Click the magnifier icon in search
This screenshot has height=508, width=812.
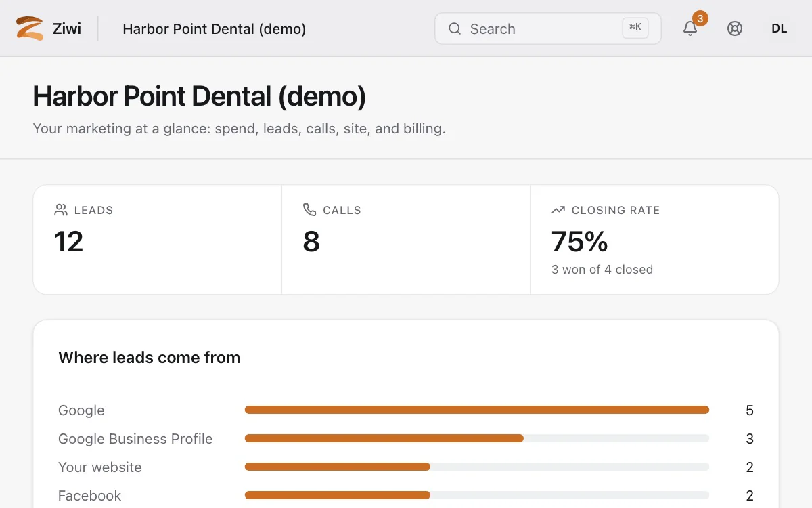[455, 28]
